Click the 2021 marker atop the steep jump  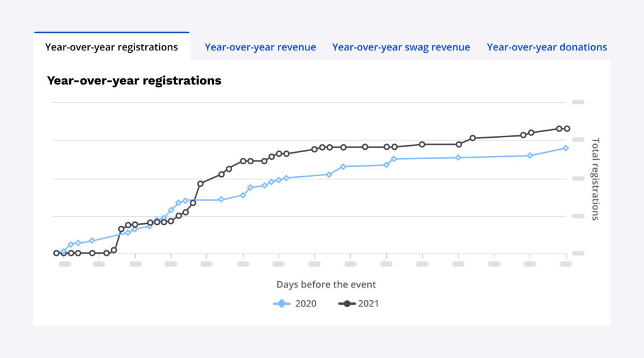200,184
